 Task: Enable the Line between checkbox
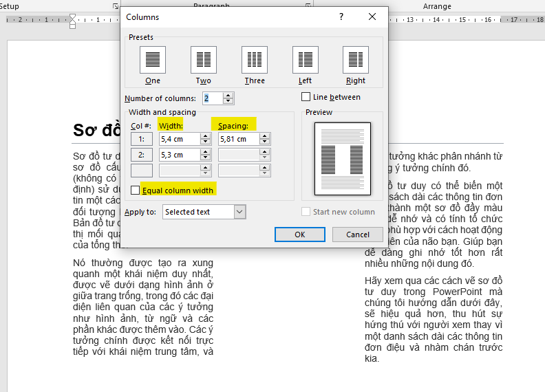(x=306, y=97)
